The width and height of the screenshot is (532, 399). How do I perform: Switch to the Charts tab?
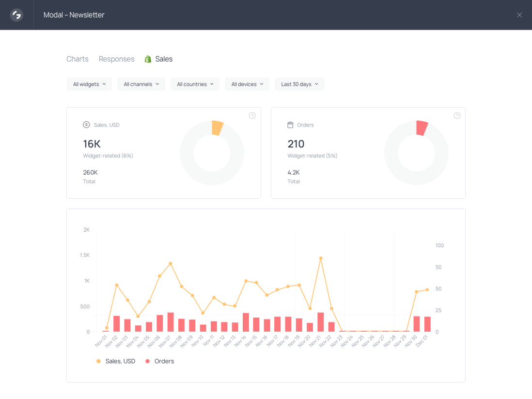pyautogui.click(x=77, y=59)
